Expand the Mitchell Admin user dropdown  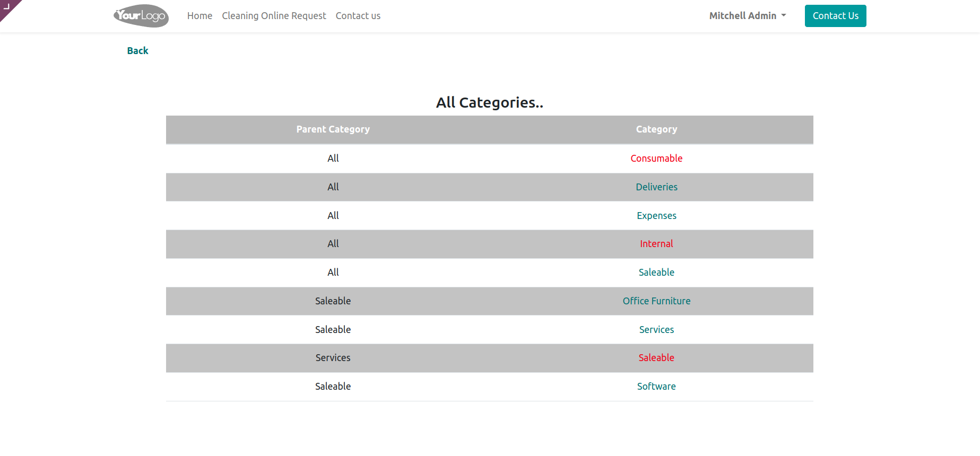coord(748,16)
